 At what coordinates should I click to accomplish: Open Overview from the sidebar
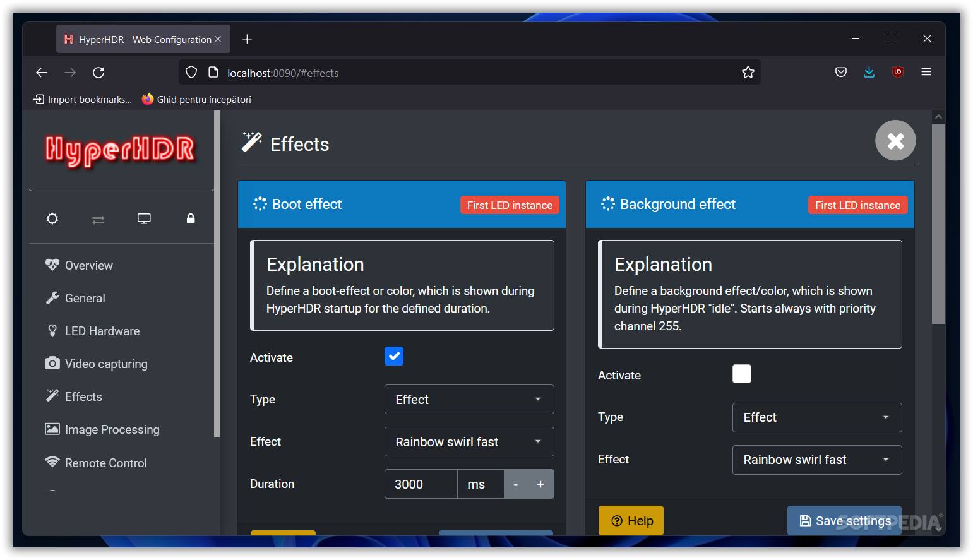pyautogui.click(x=88, y=265)
